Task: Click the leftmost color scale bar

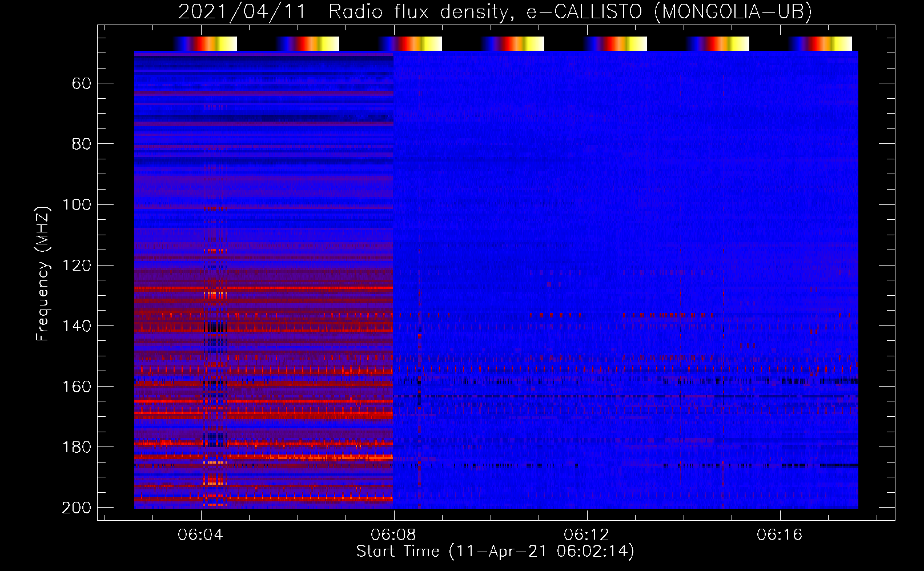Action: pyautogui.click(x=205, y=43)
